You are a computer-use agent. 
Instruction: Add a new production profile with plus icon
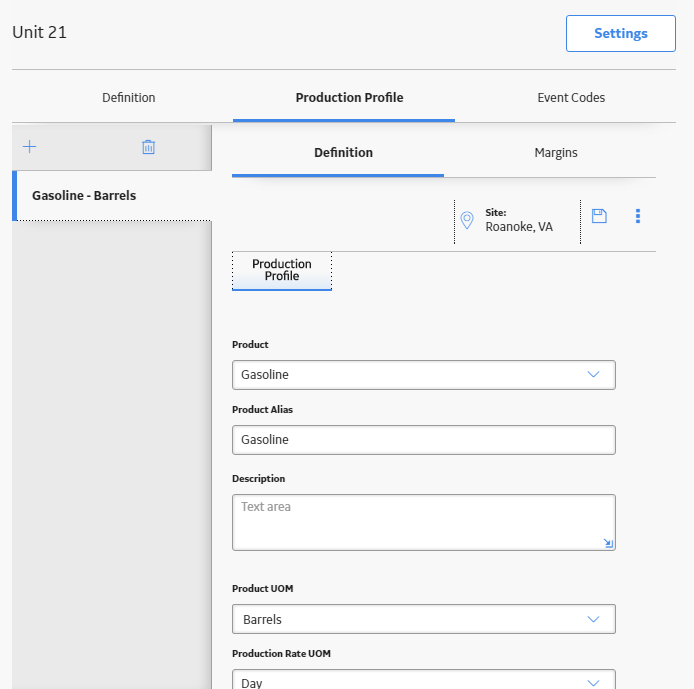(x=30, y=146)
